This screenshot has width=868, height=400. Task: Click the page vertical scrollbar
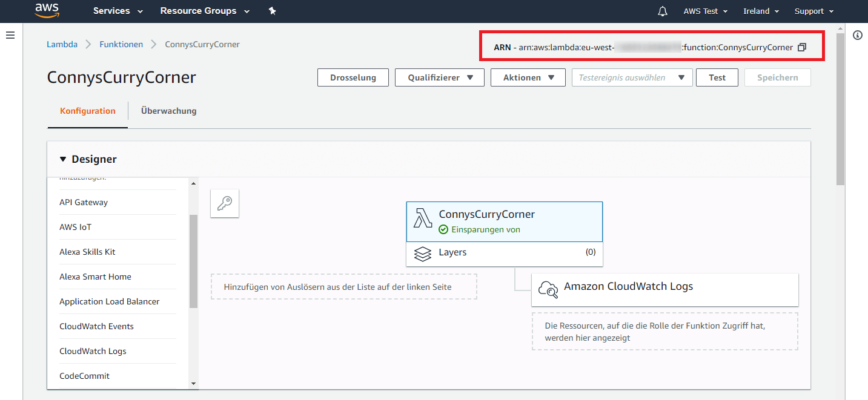coord(840,109)
